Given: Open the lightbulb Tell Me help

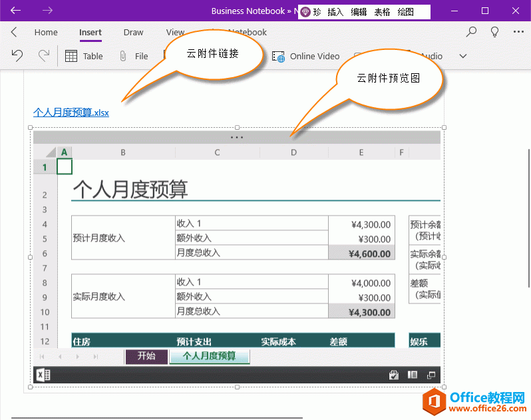Looking at the screenshot, I should 494,32.
